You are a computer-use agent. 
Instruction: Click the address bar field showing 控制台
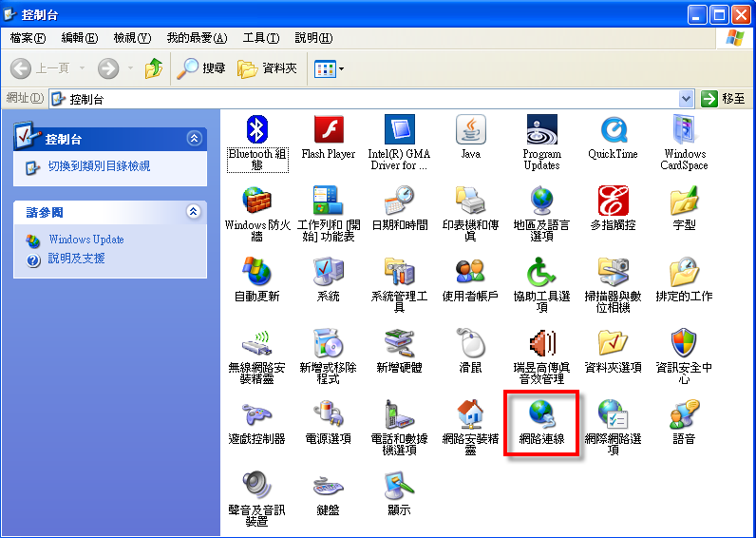pyautogui.click(x=370, y=99)
